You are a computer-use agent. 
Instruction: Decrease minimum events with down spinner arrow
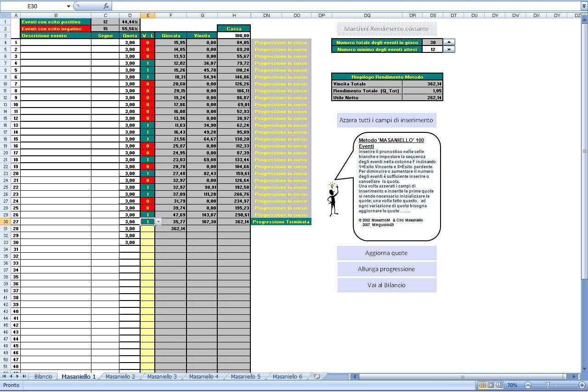pos(449,49)
